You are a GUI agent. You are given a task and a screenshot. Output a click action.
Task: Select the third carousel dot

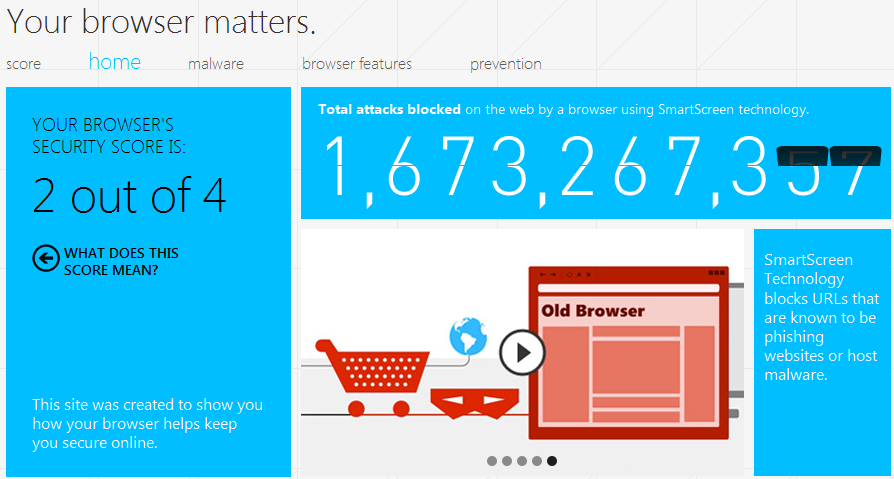[522, 461]
